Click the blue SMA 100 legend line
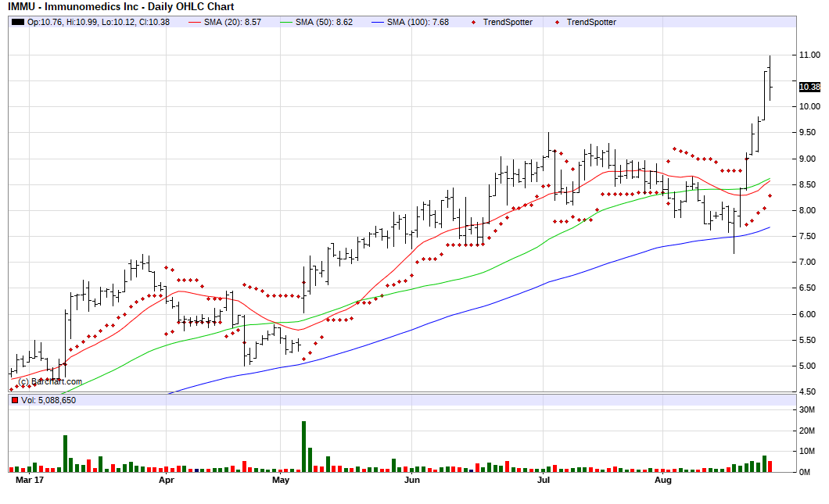The height and width of the screenshot is (504, 829). [x=378, y=22]
